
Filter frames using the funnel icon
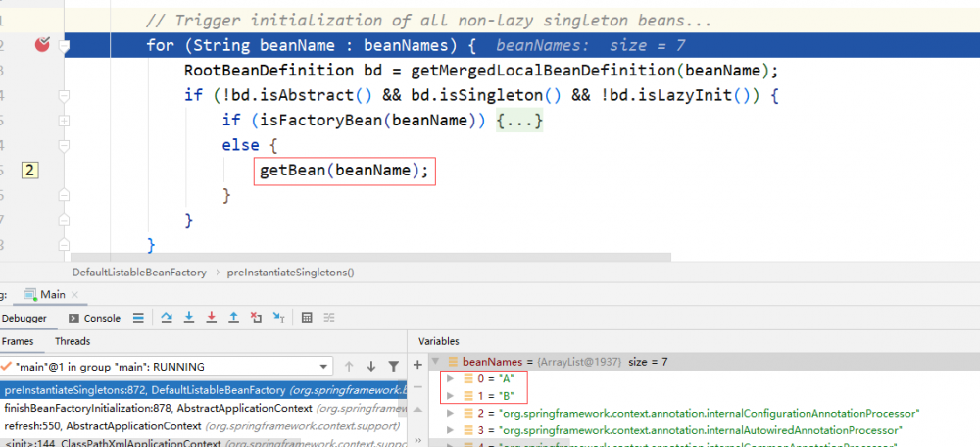pyautogui.click(x=393, y=366)
